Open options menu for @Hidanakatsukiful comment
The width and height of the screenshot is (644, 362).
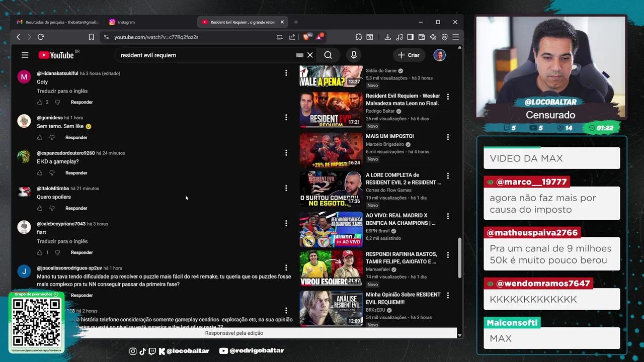pyautogui.click(x=286, y=73)
